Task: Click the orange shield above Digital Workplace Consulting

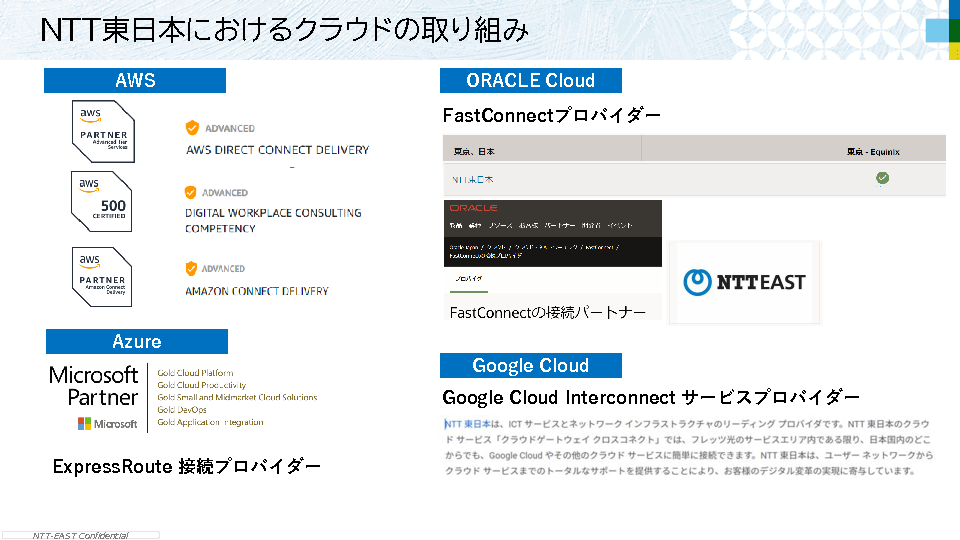Action: (192, 192)
